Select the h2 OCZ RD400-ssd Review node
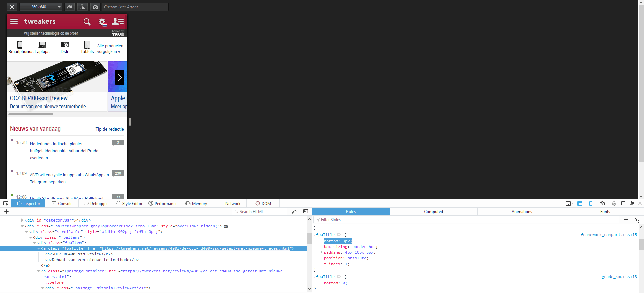Image resolution: width=644 pixels, height=293 pixels. [x=79, y=254]
